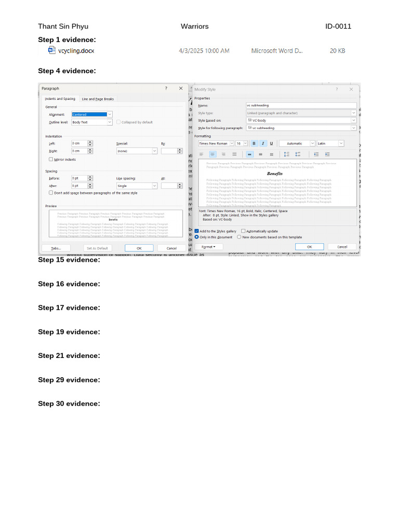
Task: Select center alignment icon in Modify Style
Action: point(212,154)
